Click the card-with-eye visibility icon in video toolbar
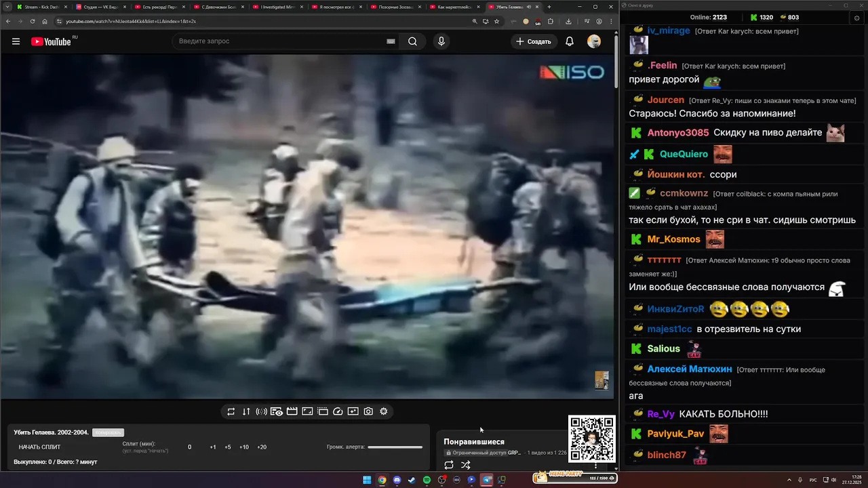Image resolution: width=868 pixels, height=488 pixels. (277, 411)
